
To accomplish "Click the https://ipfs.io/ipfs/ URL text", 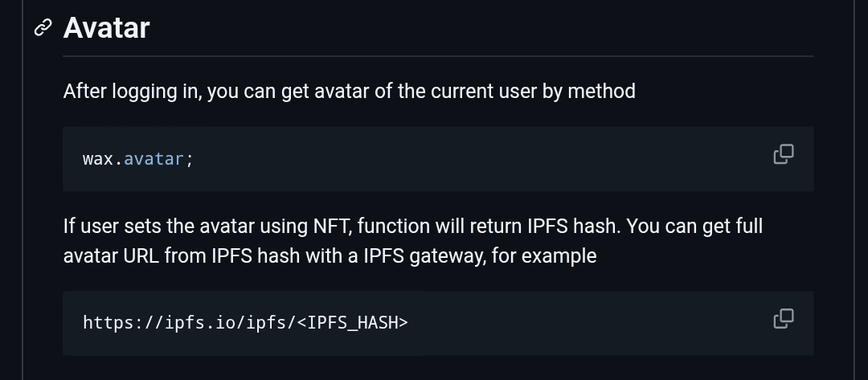I will point(190,322).
